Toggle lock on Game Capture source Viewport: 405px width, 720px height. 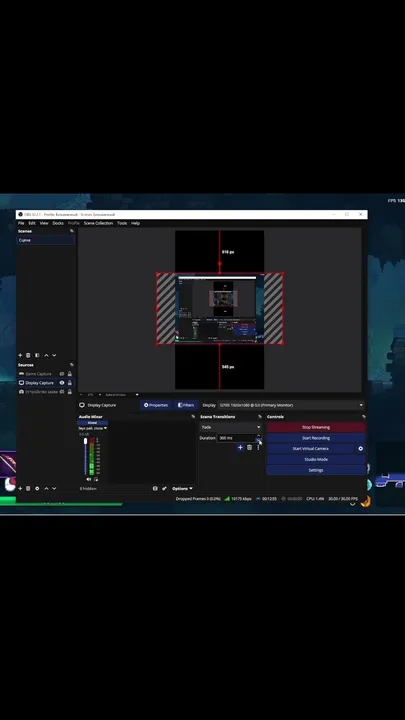(70, 374)
